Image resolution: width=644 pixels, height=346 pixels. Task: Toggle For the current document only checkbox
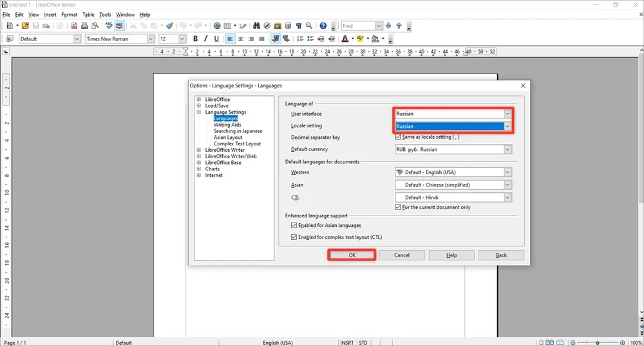tap(397, 208)
